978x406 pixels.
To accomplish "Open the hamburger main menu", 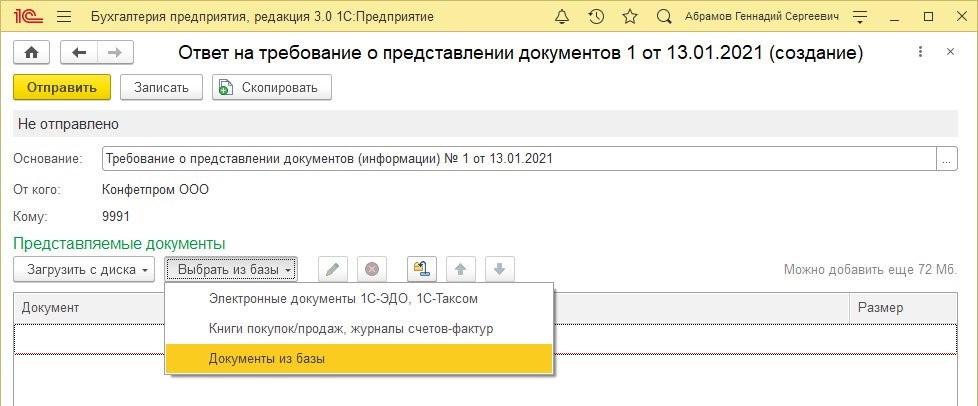I will pos(64,17).
